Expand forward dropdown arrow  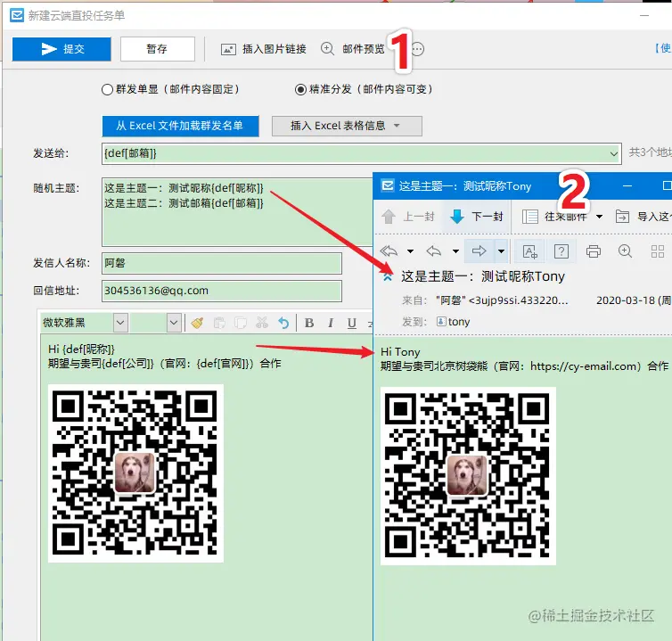501,251
